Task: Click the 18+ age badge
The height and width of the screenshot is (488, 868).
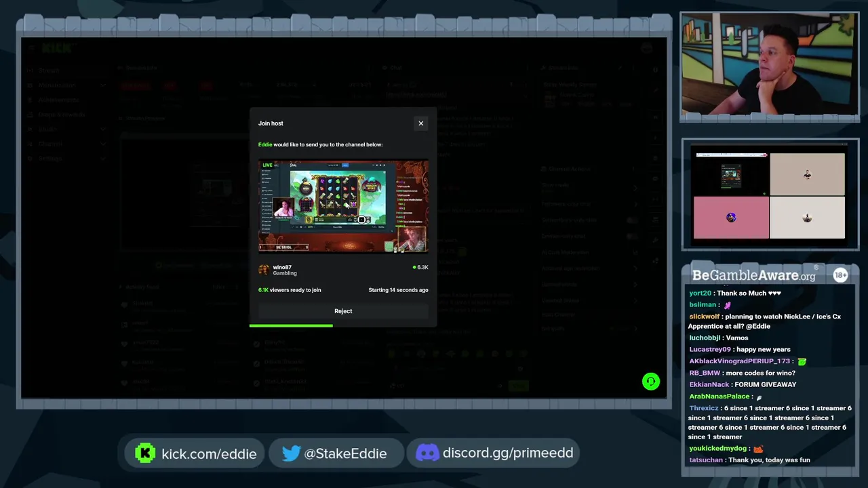Action: click(840, 275)
